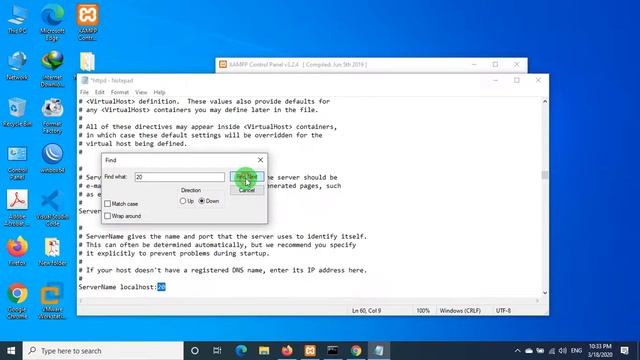Click Notepad vertical scrollbar thumb

pos(544,175)
